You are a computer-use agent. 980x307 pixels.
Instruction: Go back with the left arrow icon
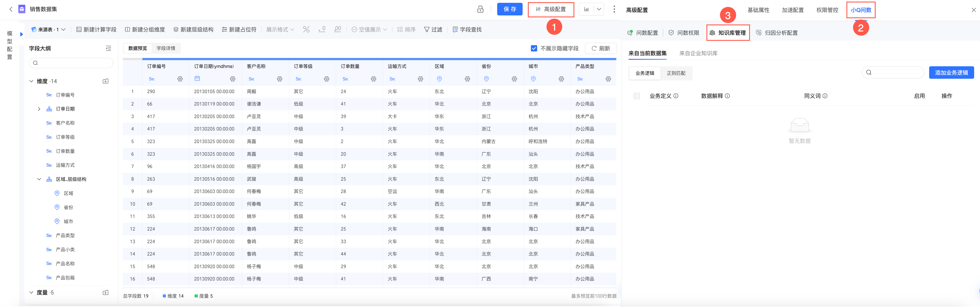tap(11, 9)
